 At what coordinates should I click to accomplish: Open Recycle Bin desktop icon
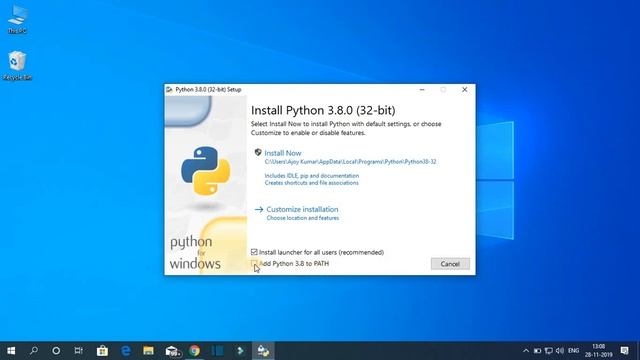point(17,65)
